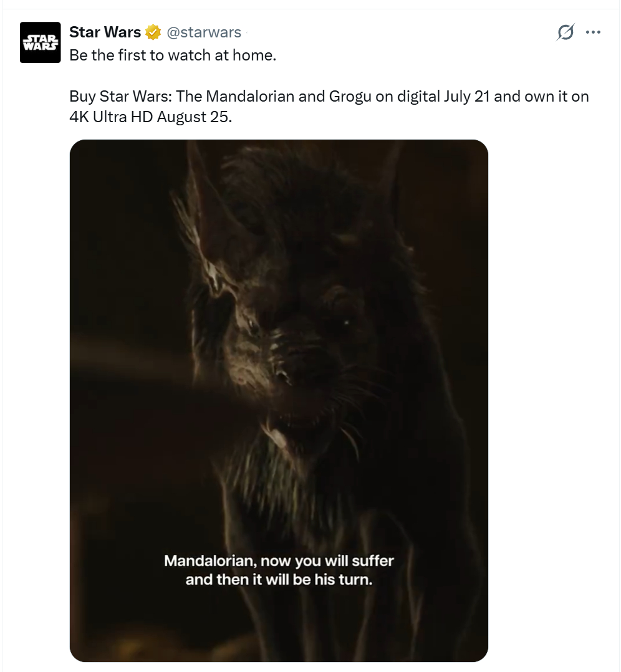Click the subtitle line 'Mandalorian, now you will suffer'
This screenshot has height=672, width=621.
point(279,560)
